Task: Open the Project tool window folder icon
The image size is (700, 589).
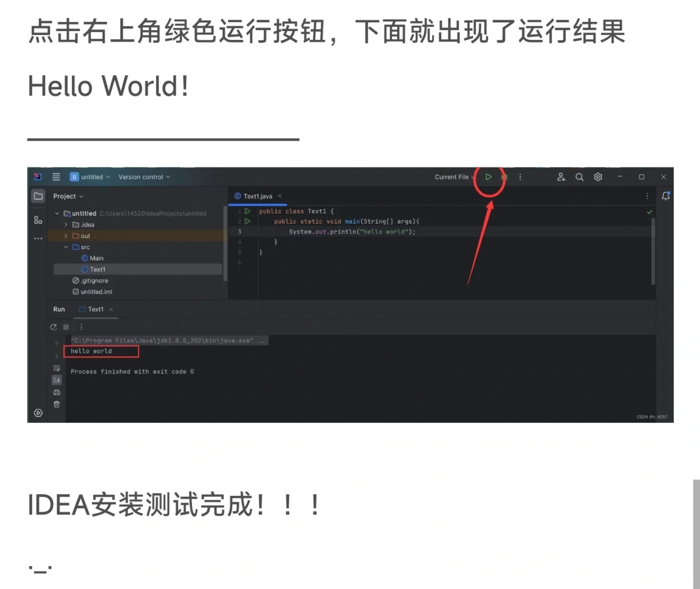Action: coord(38,196)
